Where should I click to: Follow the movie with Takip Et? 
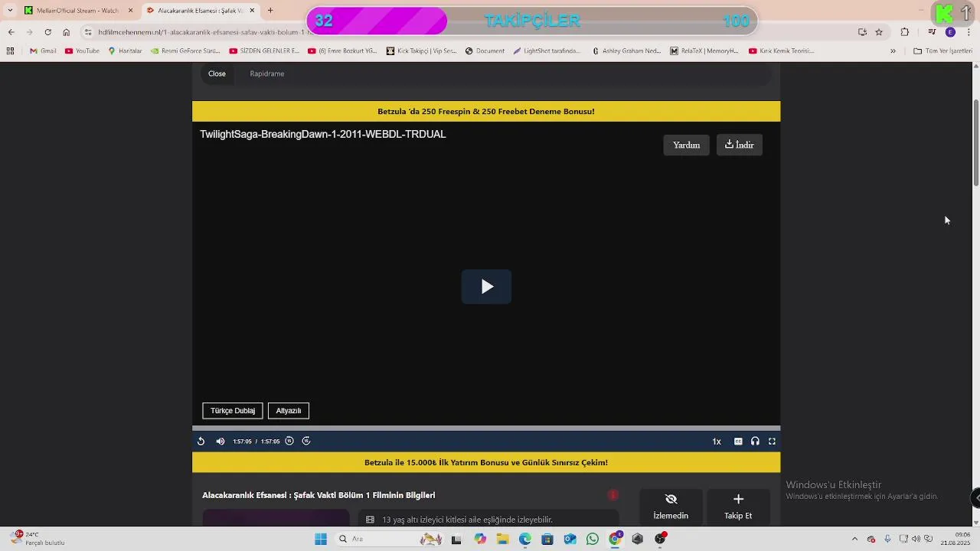(x=738, y=507)
